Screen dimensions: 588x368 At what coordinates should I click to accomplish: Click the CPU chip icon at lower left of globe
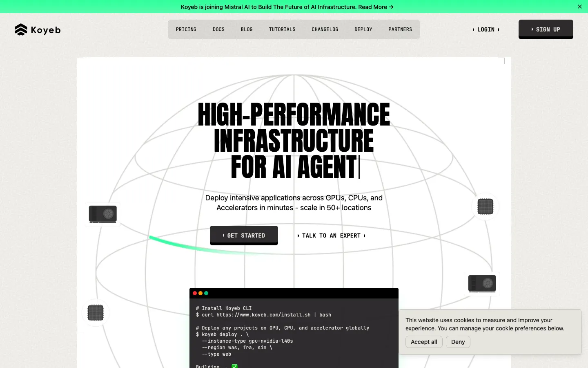point(96,313)
